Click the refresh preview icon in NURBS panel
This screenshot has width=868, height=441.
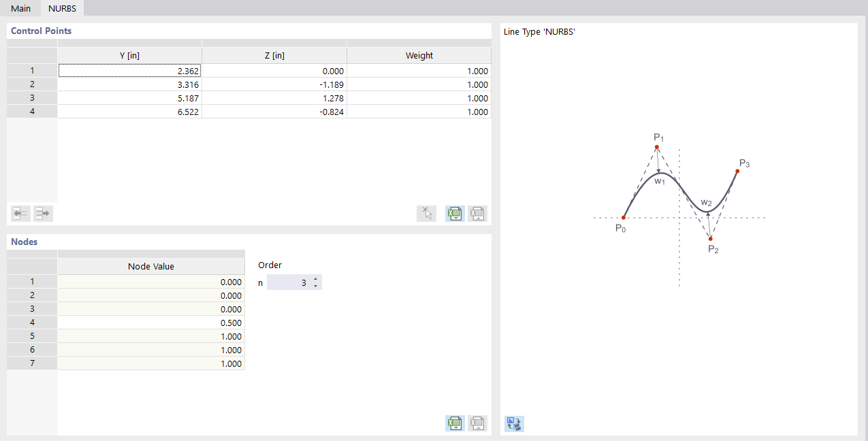(x=513, y=423)
